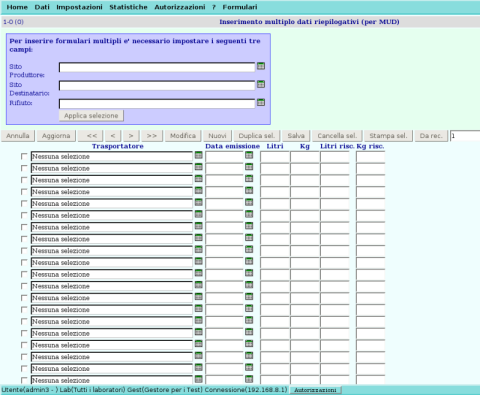This screenshot has width=480, height=395.
Task: Focus the first row Litri field
Action: 275,157
